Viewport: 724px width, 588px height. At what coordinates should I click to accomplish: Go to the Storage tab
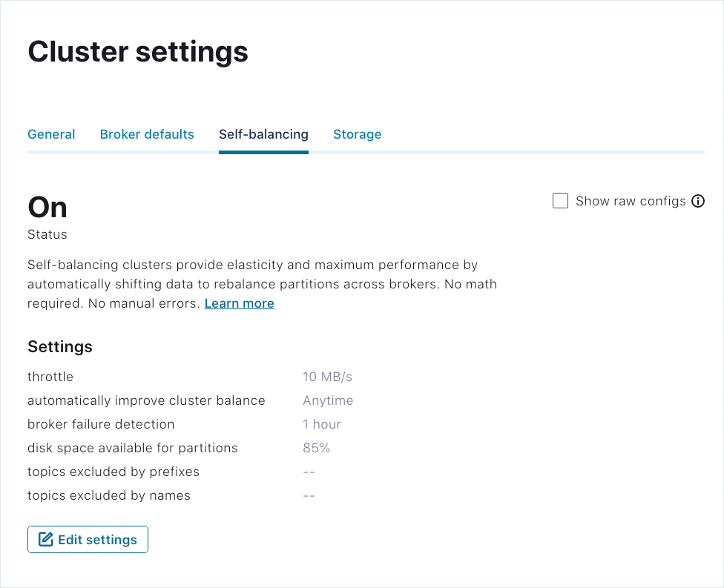(x=357, y=134)
